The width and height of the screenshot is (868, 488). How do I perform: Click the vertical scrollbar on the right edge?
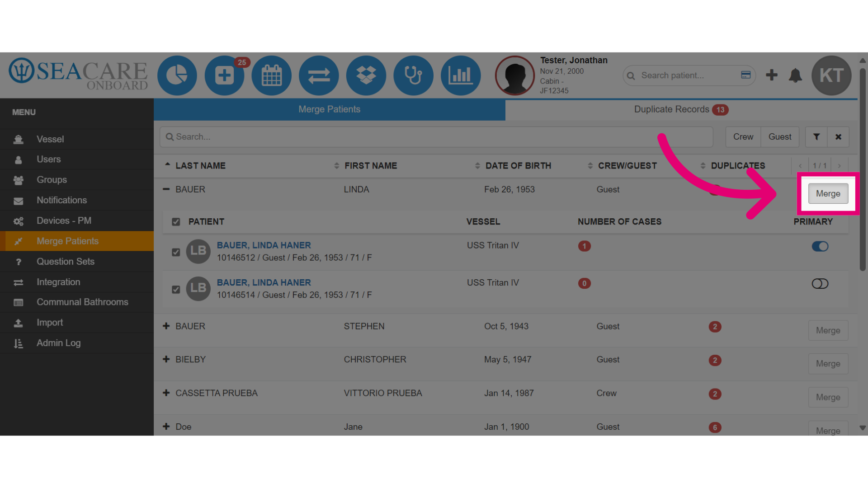point(863,169)
